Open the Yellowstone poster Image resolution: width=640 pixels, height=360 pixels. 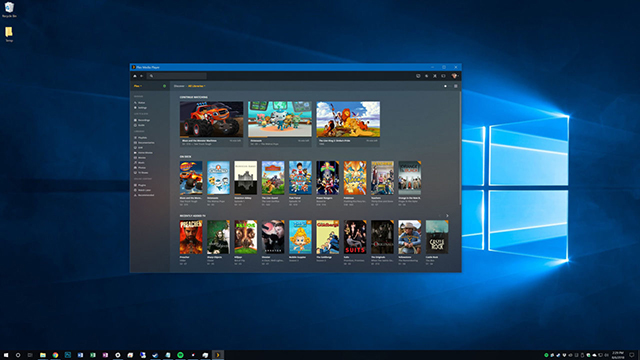tap(410, 237)
